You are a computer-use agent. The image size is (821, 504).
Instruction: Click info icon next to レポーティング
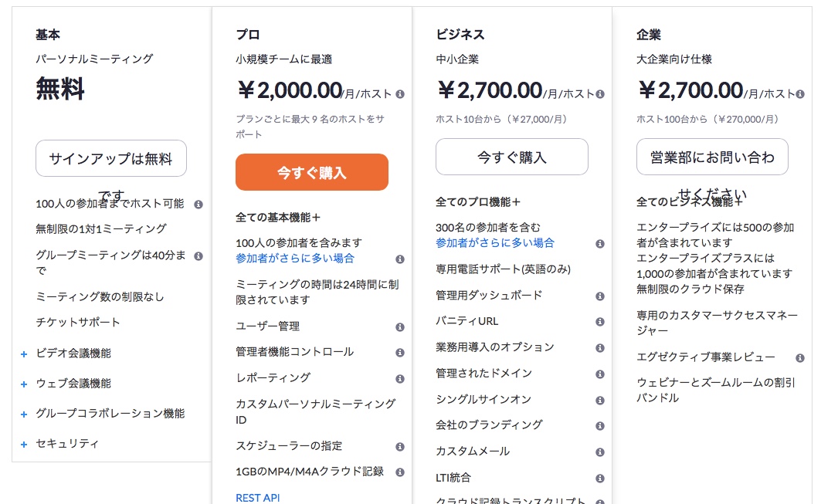click(400, 379)
